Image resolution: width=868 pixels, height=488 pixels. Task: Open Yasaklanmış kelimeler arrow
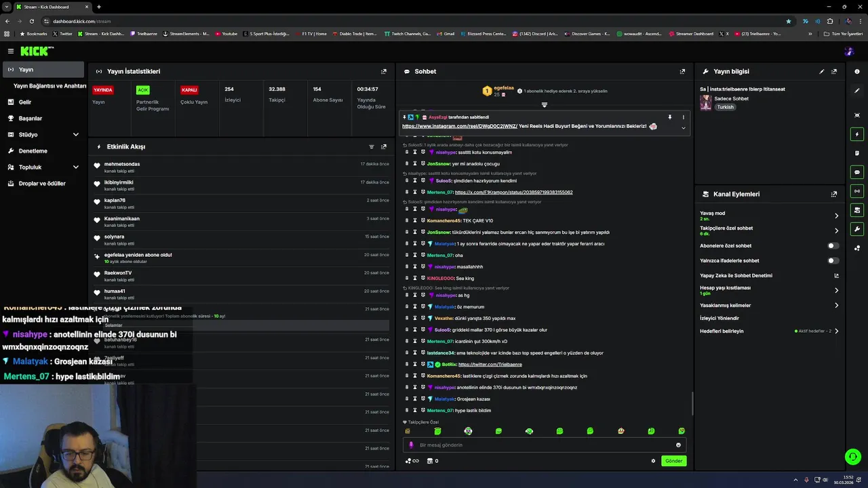[x=836, y=305]
